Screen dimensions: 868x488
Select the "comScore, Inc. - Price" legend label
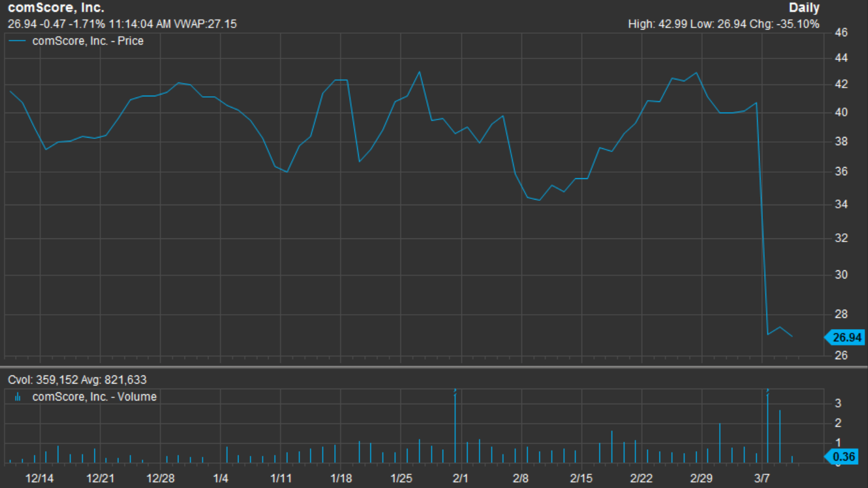(x=87, y=41)
